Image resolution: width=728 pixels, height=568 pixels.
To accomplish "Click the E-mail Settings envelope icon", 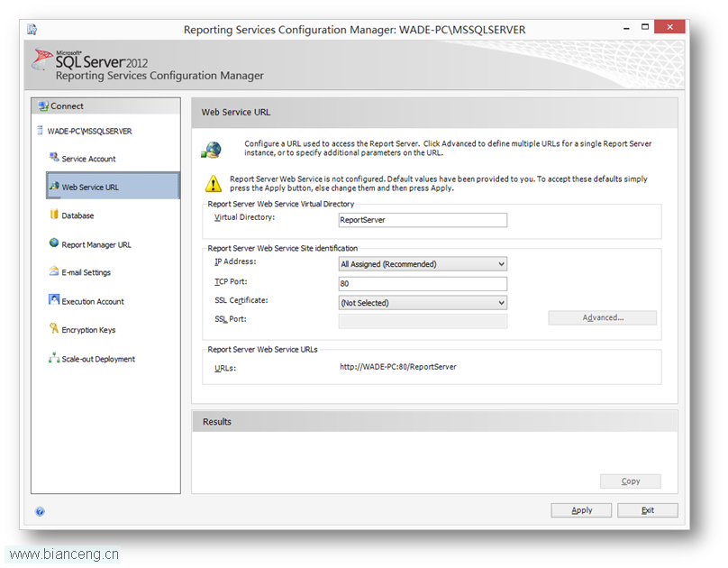I will pyautogui.click(x=54, y=270).
